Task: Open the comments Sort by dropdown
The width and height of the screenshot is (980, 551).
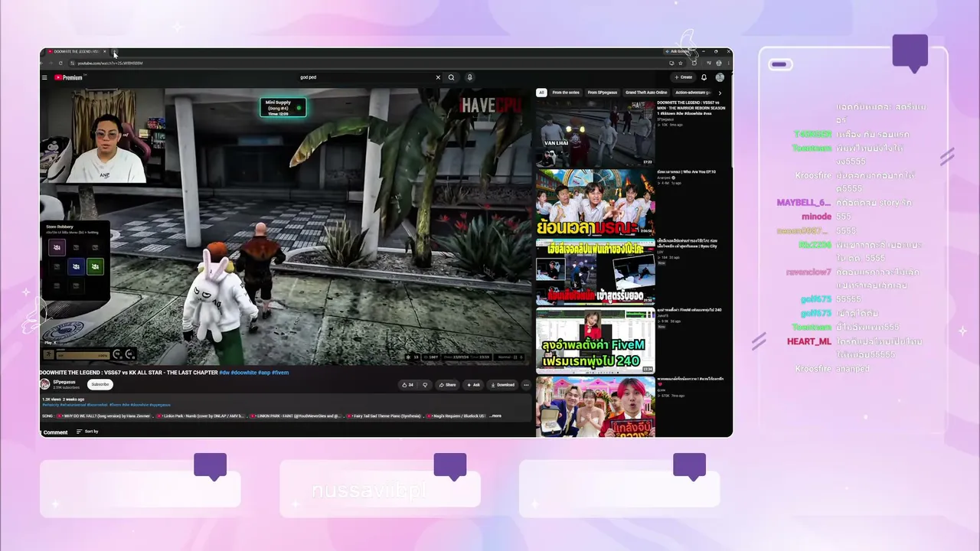Action: (x=87, y=432)
